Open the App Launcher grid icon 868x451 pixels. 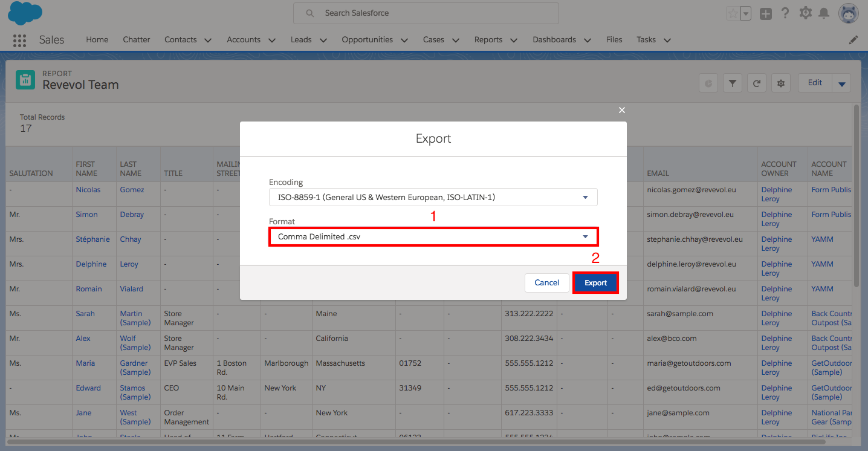click(x=19, y=40)
